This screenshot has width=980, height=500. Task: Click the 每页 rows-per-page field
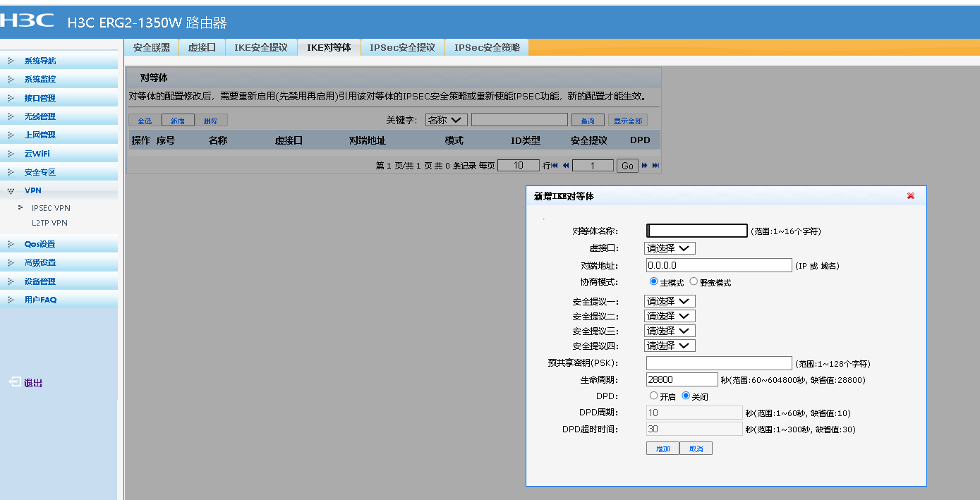[519, 166]
